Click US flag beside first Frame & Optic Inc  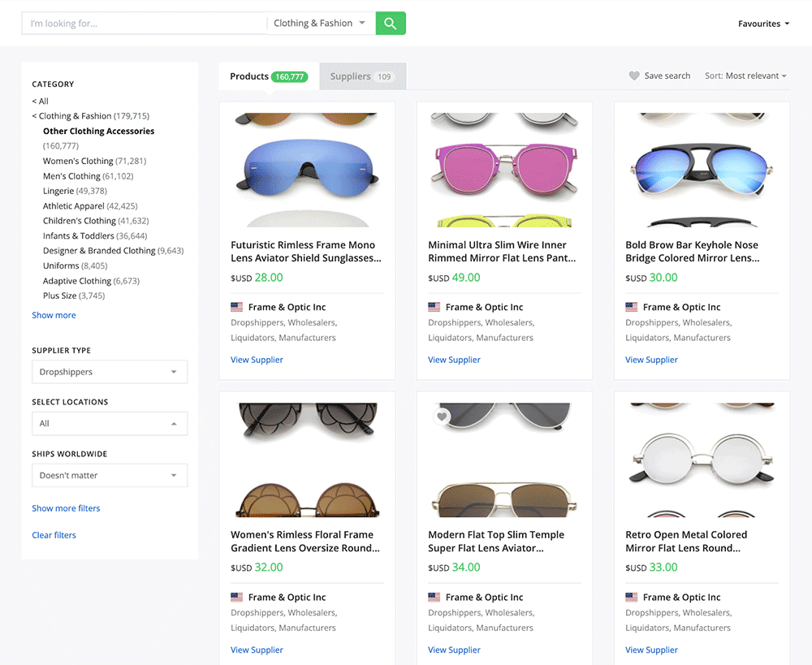[x=237, y=307]
